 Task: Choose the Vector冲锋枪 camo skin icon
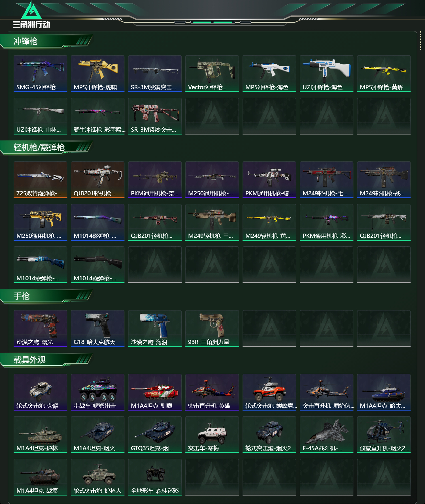pos(212,74)
